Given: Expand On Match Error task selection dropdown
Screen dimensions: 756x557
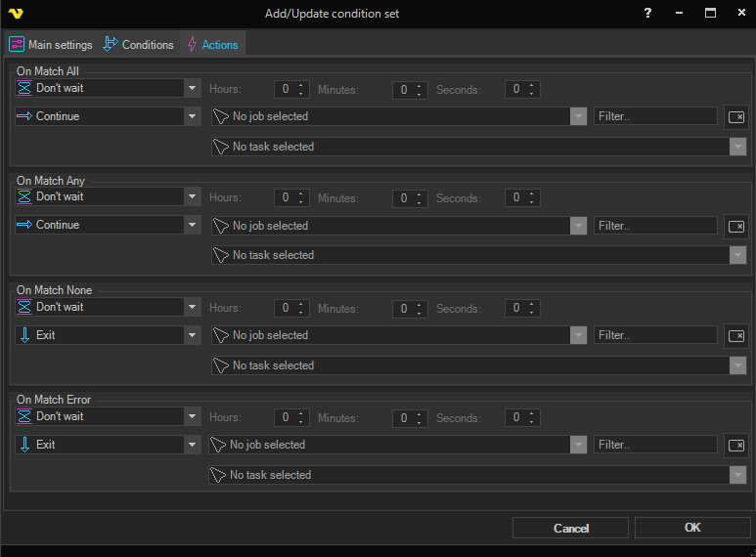Looking at the screenshot, I should pos(736,475).
